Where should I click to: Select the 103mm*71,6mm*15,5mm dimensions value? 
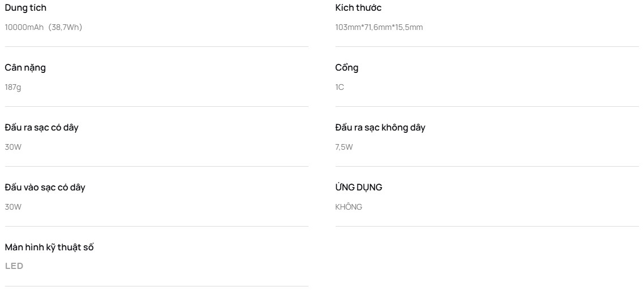click(x=379, y=27)
